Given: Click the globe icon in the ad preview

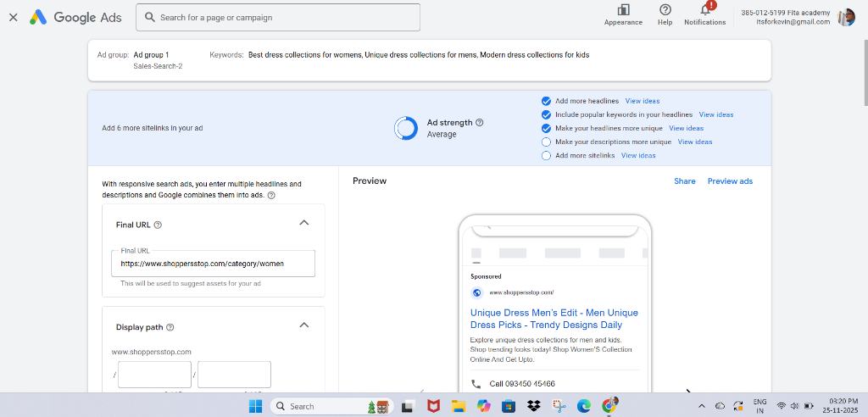Looking at the screenshot, I should (476, 292).
